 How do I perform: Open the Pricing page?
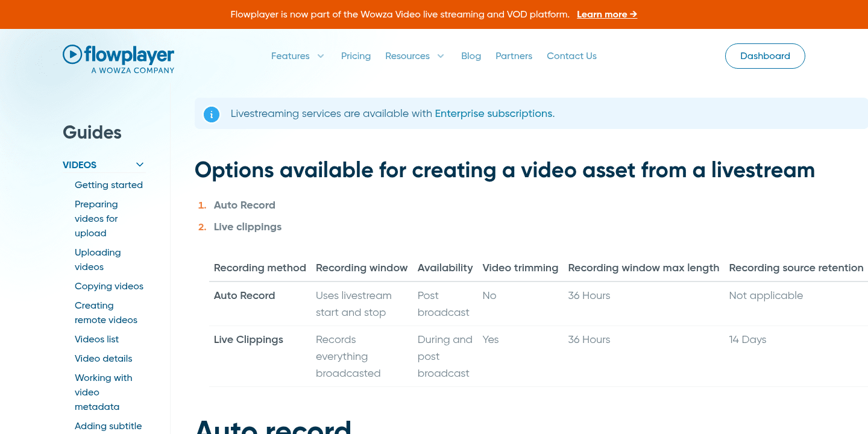pos(356,56)
